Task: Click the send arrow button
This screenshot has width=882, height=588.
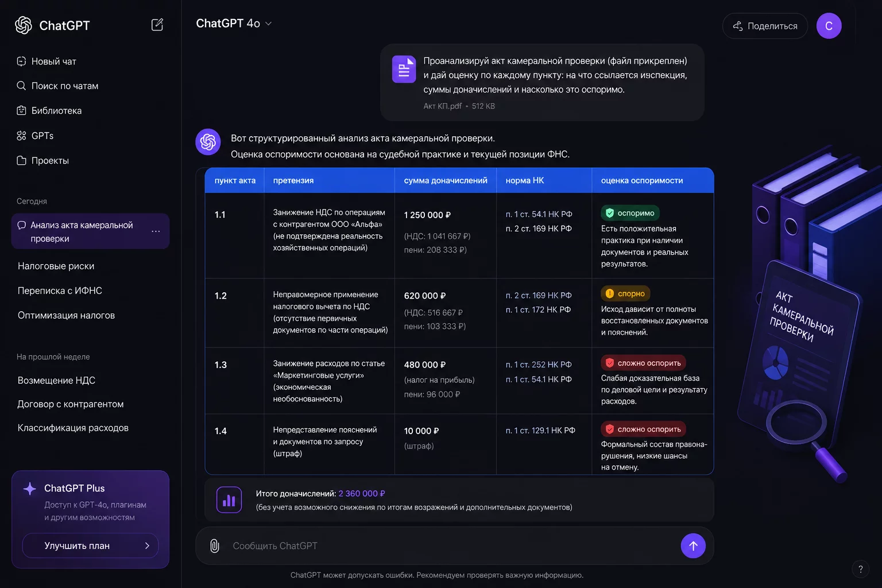Action: click(693, 546)
